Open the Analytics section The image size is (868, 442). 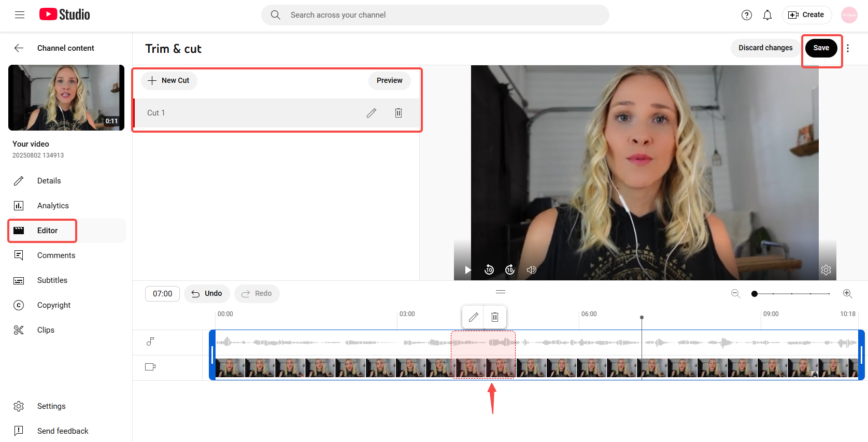click(53, 206)
